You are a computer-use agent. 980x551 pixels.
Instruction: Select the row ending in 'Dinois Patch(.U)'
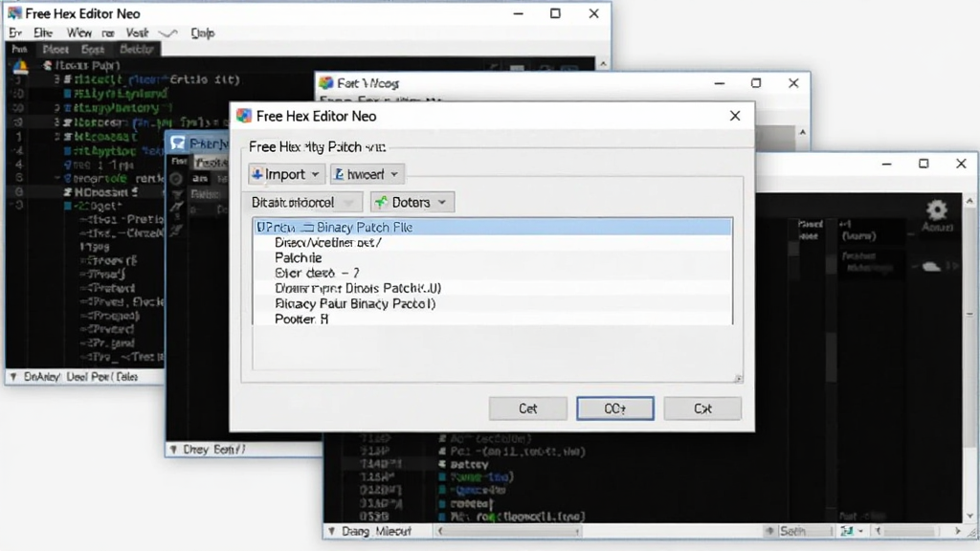493,288
